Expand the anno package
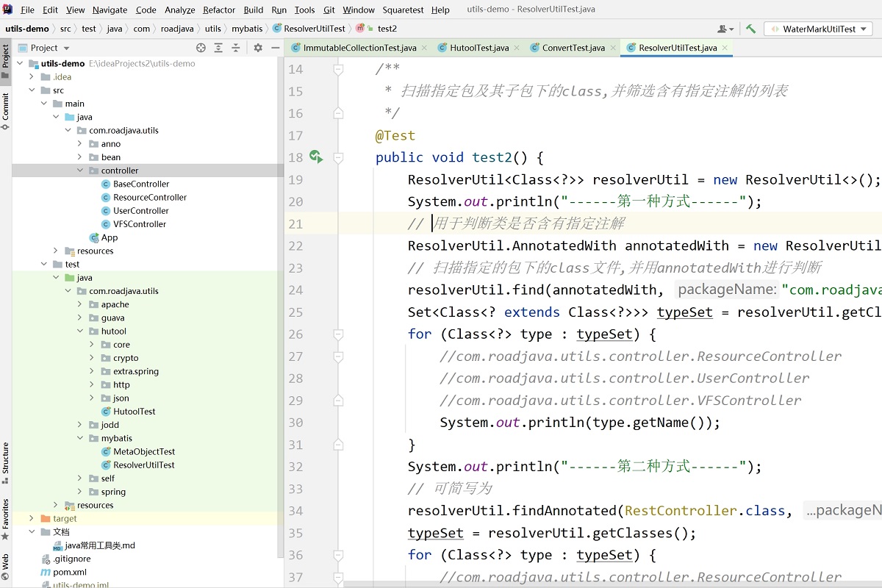Image resolution: width=882 pixels, height=588 pixels. point(79,144)
